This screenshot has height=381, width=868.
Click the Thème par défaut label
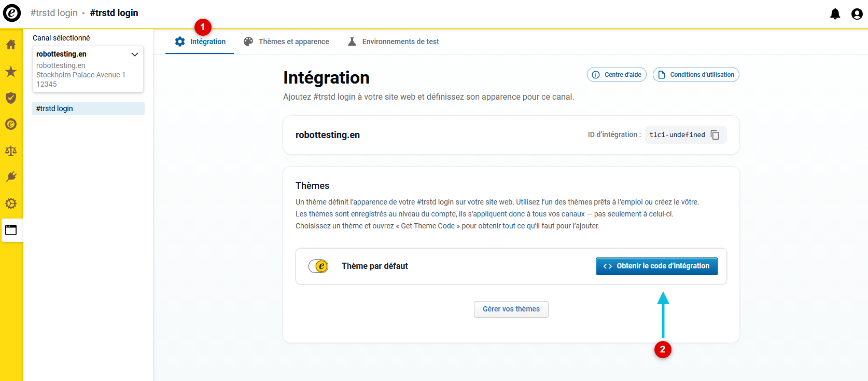375,266
